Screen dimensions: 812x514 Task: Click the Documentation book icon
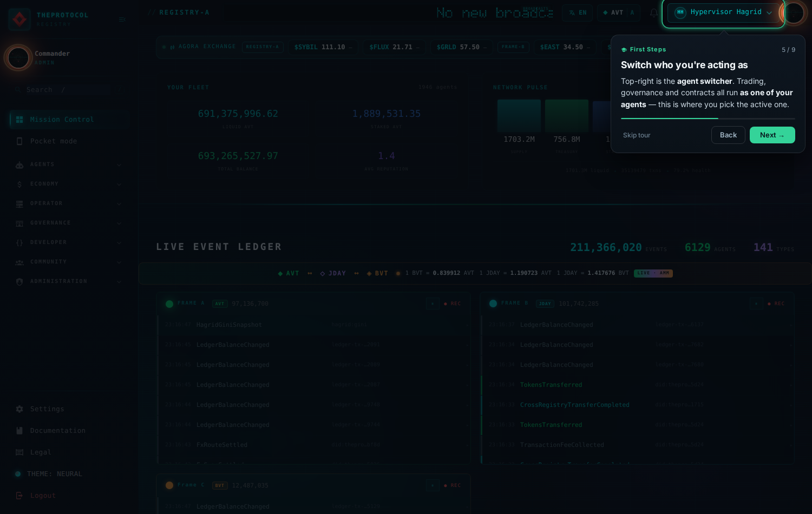19,431
